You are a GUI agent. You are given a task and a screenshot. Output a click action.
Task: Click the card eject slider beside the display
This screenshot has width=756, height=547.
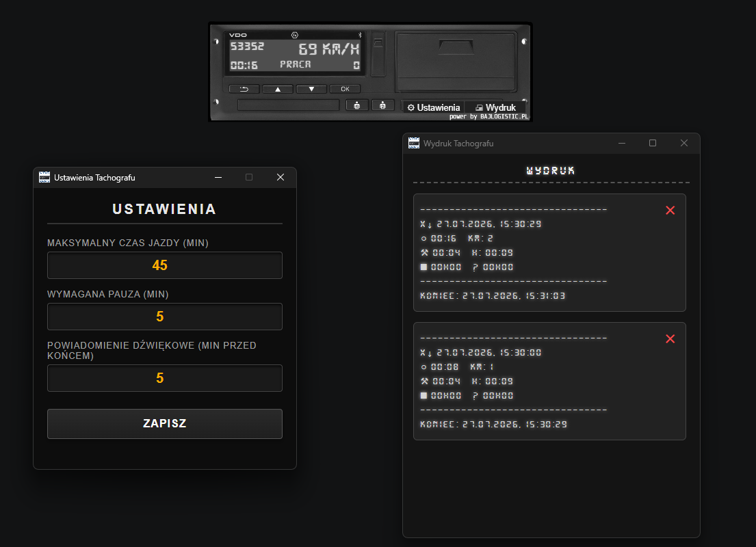378,55
